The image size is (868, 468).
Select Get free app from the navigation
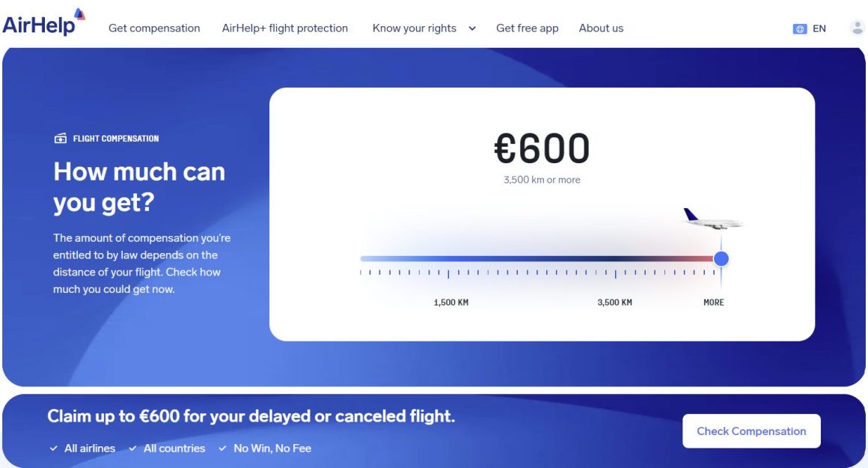click(x=527, y=28)
